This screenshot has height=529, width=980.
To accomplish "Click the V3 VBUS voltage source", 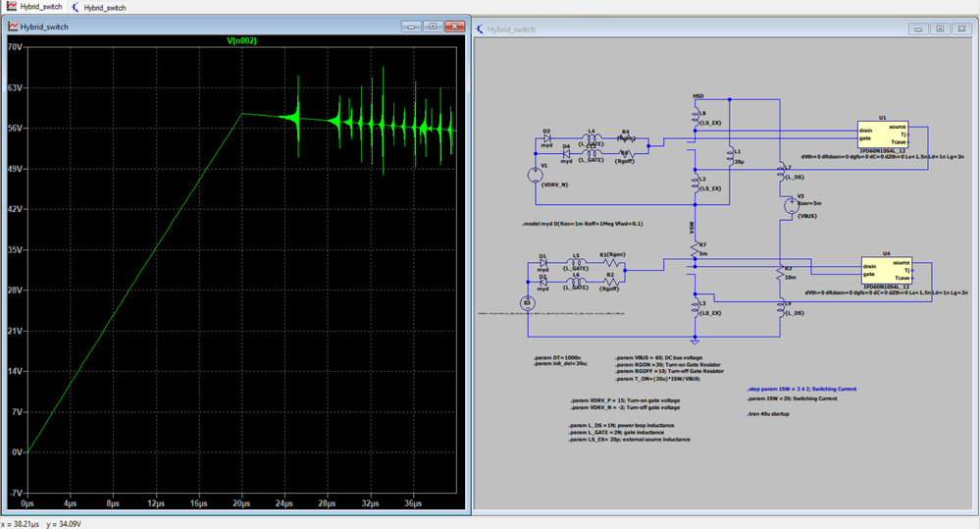I will (x=793, y=205).
